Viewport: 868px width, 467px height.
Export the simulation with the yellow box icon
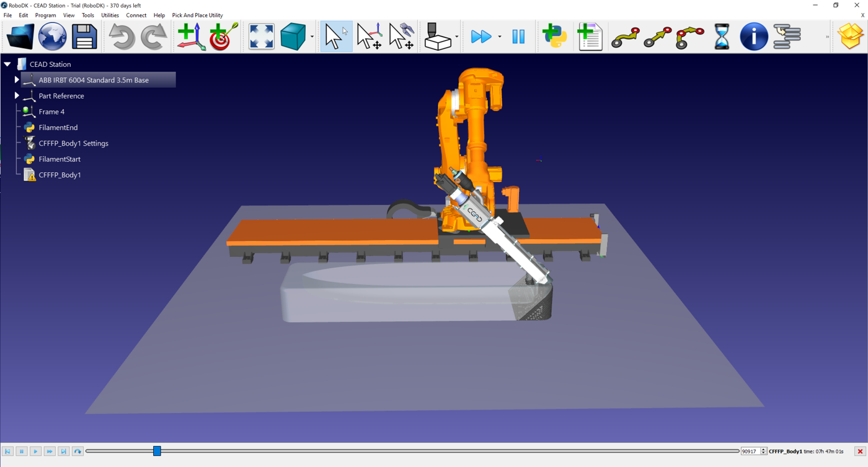pyautogui.click(x=849, y=37)
